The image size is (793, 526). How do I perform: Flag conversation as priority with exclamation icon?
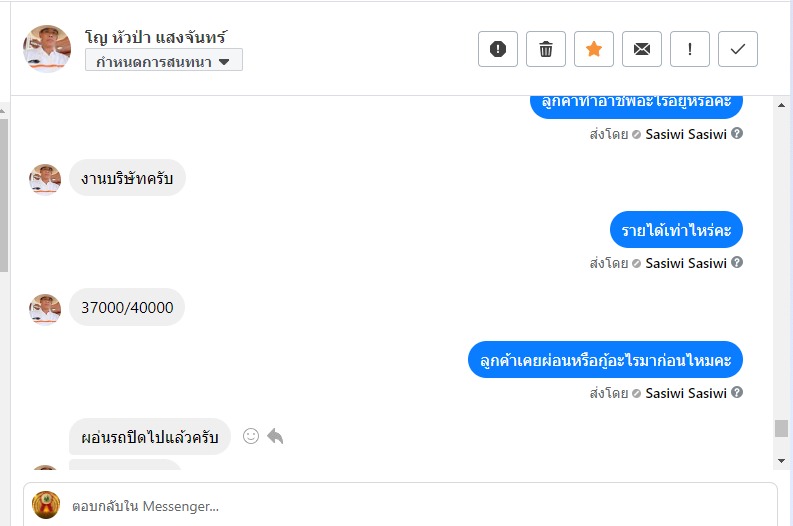tap(690, 49)
